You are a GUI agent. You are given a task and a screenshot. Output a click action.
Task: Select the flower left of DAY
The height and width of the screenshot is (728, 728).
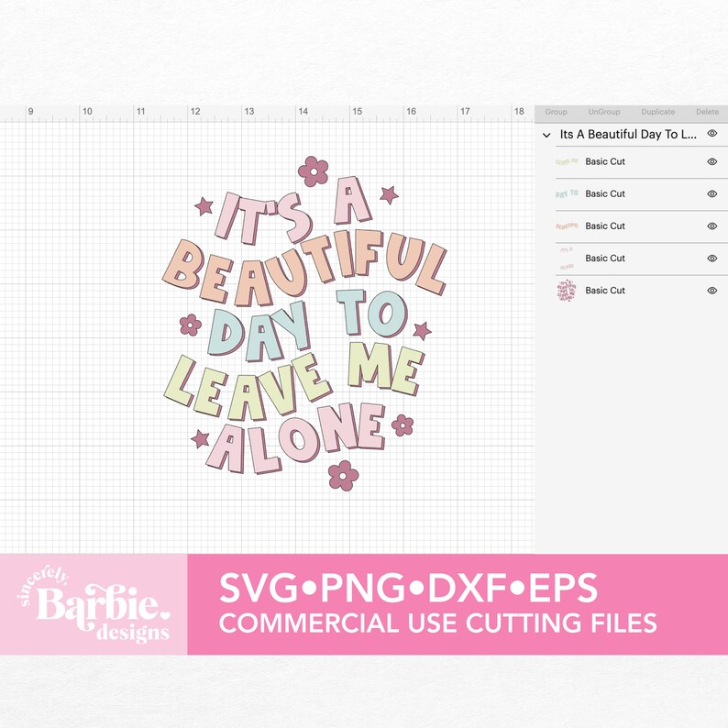[191, 325]
